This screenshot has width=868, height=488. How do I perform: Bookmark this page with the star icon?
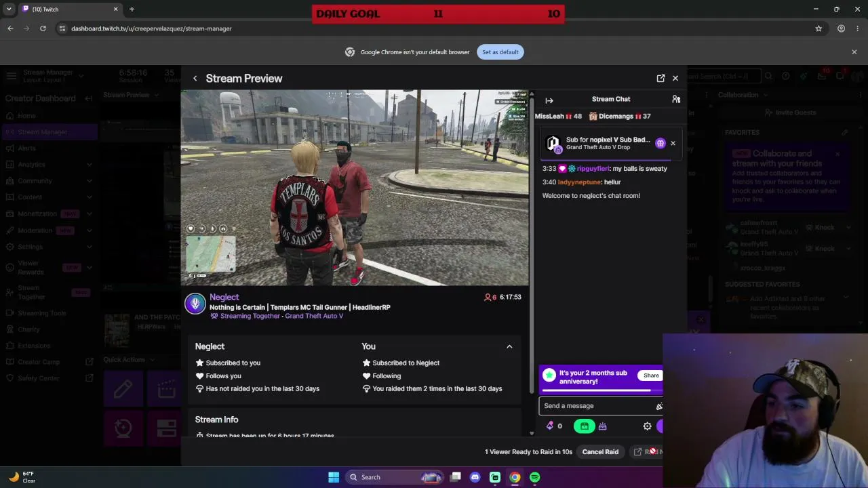coord(818,28)
